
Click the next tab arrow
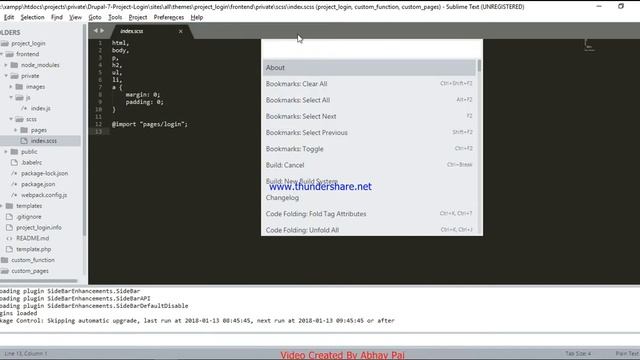pyautogui.click(x=102, y=31)
